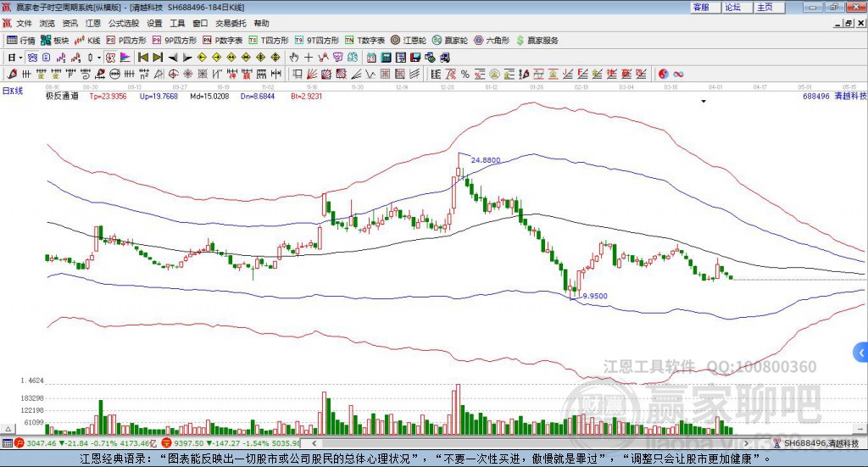This screenshot has width=868, height=467.
Task: Select the rectangle box drawing tool
Action: tap(297, 74)
